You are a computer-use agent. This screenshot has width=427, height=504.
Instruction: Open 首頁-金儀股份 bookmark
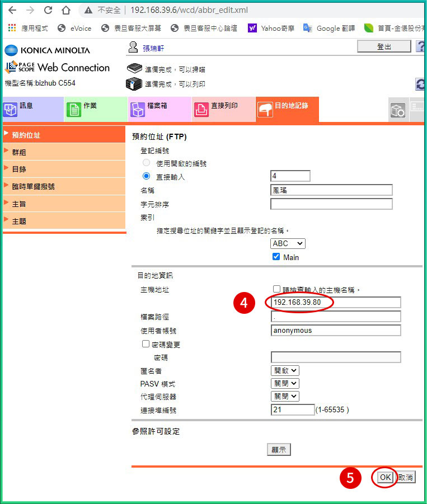coord(394,29)
